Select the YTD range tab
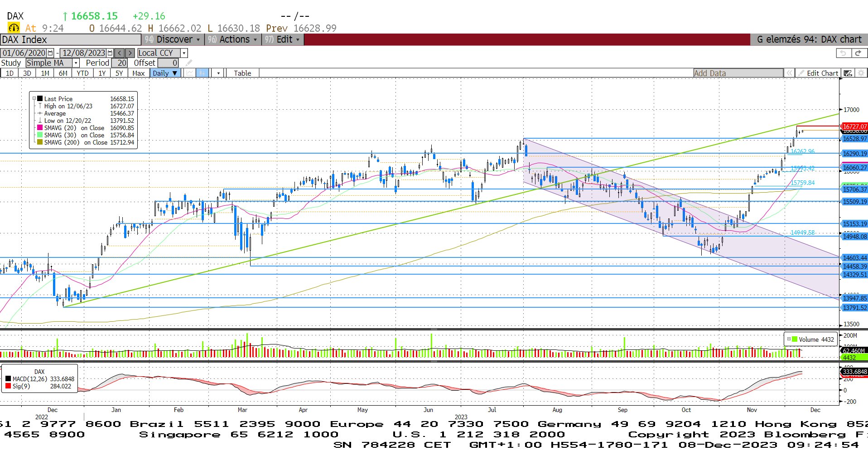The height and width of the screenshot is (470, 868). [x=82, y=73]
